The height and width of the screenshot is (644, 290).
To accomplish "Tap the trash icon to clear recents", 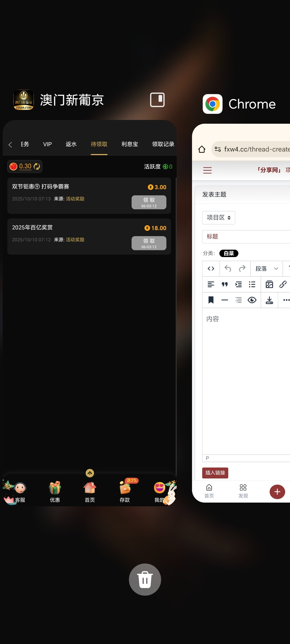I will [145, 579].
